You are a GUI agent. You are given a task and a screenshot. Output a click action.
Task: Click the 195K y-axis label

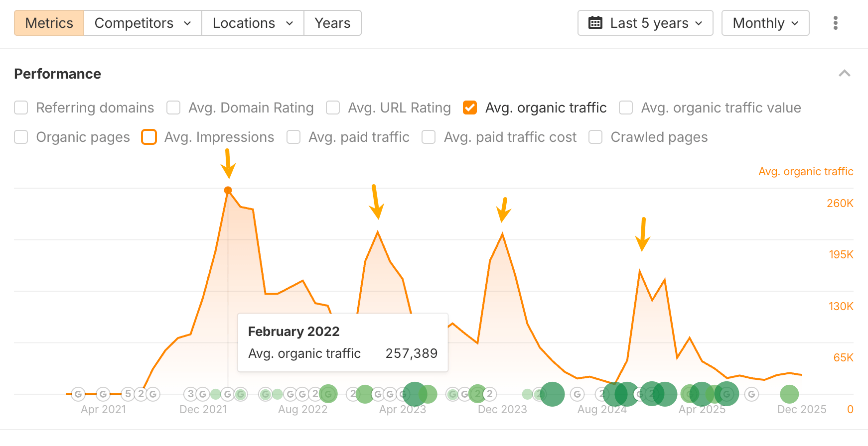841,254
